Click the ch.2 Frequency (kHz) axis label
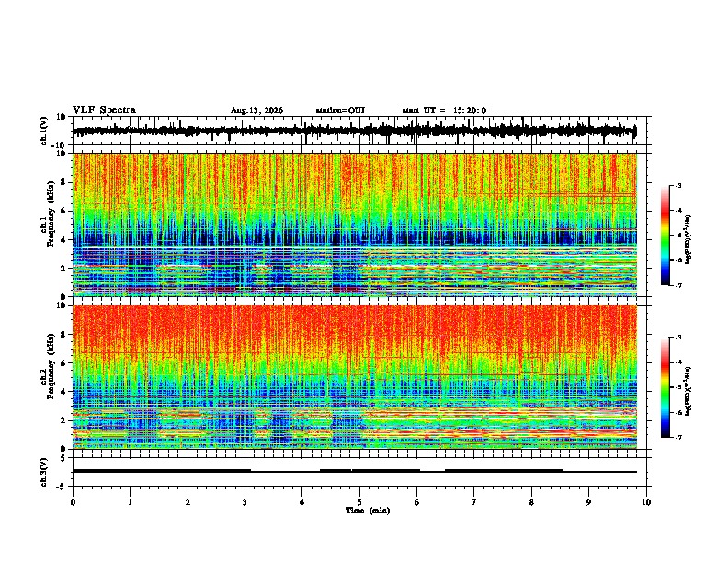728x563 pixels. [x=47, y=366]
